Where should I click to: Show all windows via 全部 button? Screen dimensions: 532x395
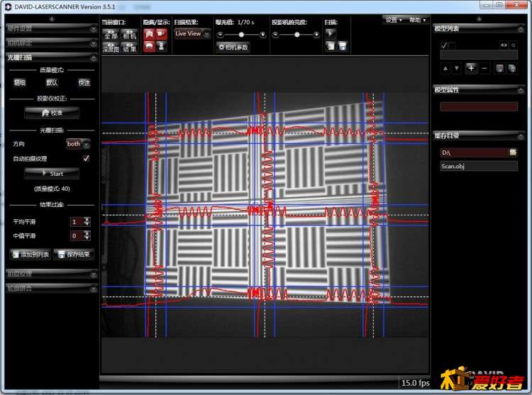point(111,35)
